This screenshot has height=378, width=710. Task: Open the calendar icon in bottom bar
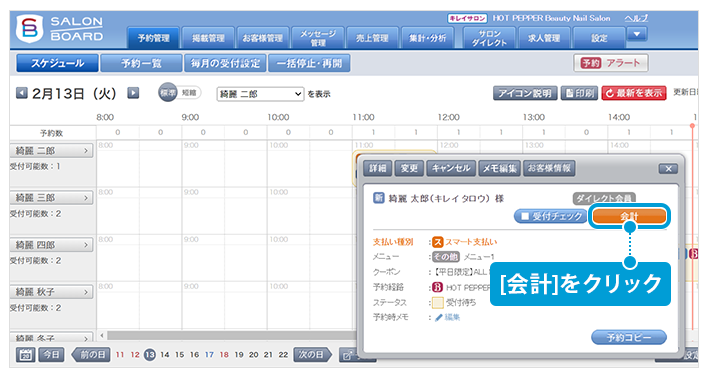(x=25, y=354)
